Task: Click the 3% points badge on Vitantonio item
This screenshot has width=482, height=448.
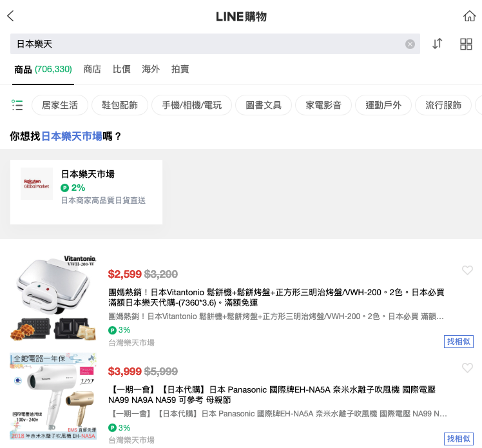Action: pos(119,330)
